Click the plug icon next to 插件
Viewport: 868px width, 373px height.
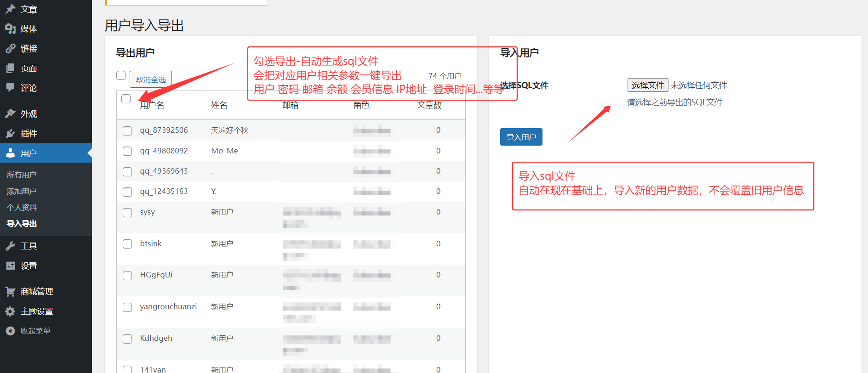(10, 133)
